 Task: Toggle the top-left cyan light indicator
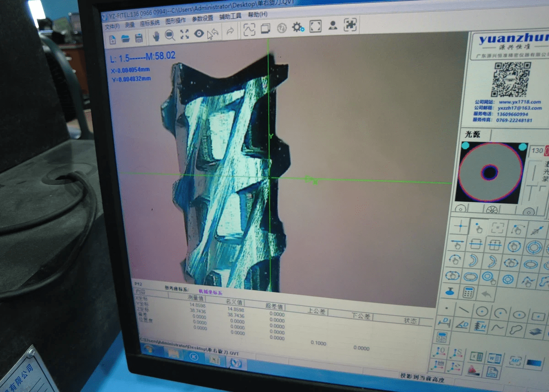tap(465, 145)
